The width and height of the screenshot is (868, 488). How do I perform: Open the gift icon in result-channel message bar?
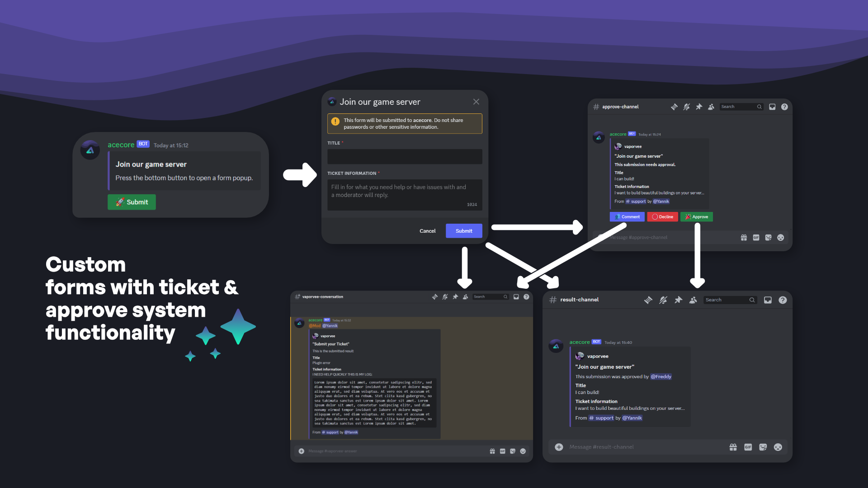coord(733,447)
